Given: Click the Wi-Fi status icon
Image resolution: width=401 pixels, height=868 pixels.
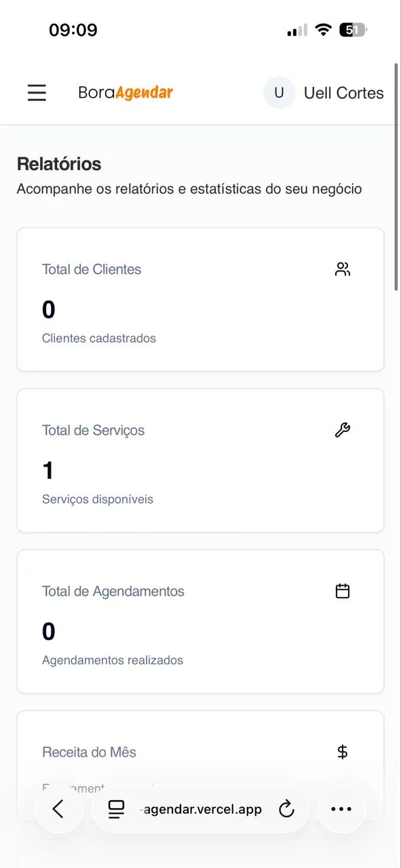Looking at the screenshot, I should (x=323, y=29).
